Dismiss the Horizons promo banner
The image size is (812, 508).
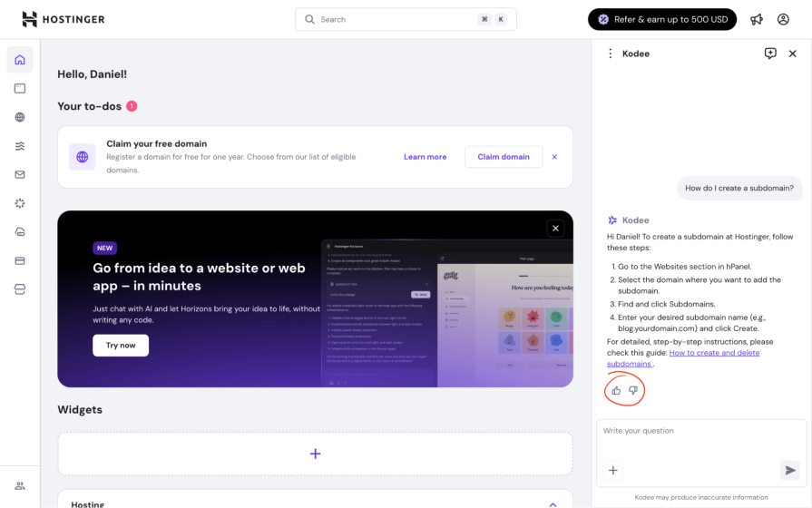[x=554, y=229]
